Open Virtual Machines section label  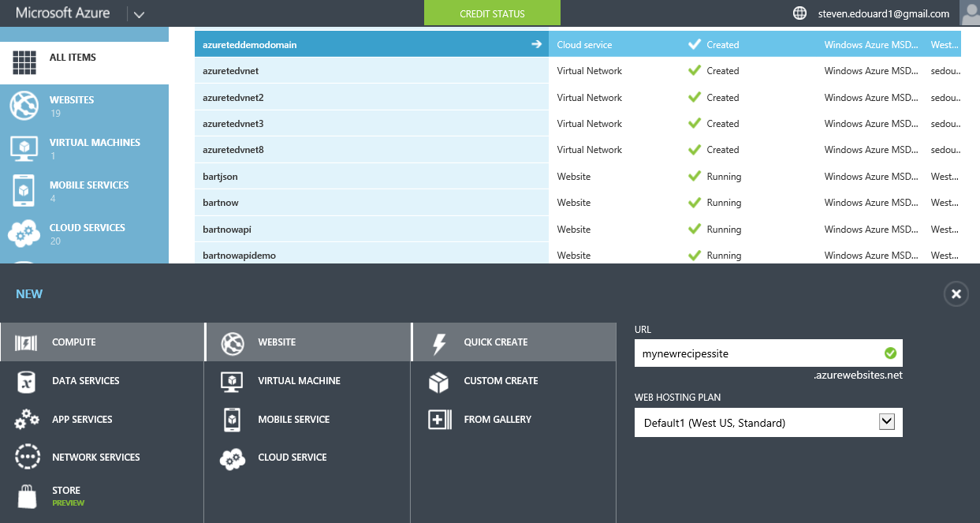[x=95, y=143]
